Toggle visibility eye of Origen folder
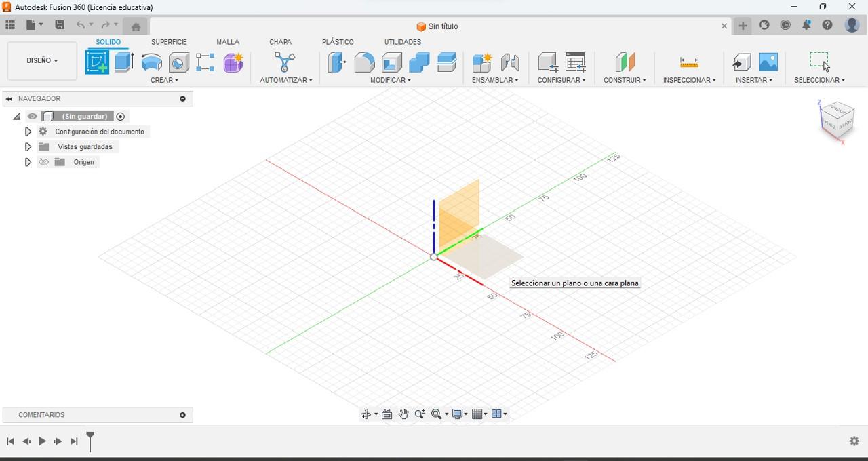Screen dimensions: 868x461 [x=44, y=162]
